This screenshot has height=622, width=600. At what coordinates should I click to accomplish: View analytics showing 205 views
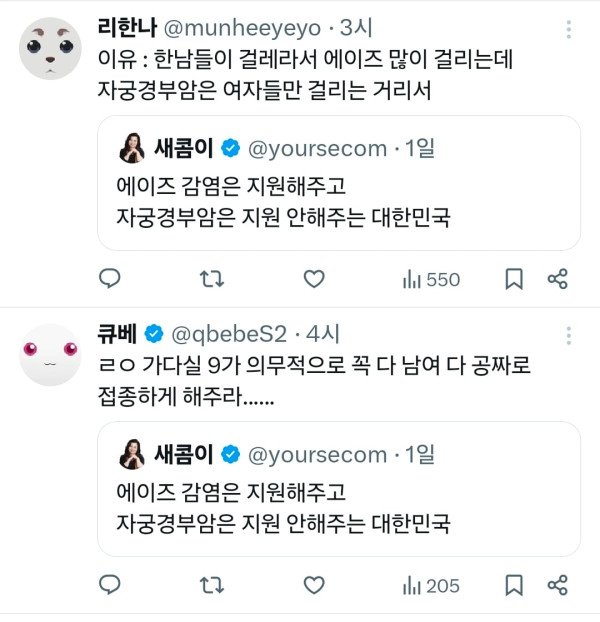tap(431, 584)
